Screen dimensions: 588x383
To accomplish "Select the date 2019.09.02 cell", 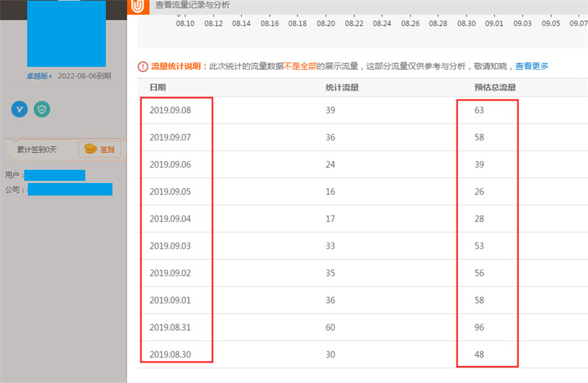I will coord(171,273).
